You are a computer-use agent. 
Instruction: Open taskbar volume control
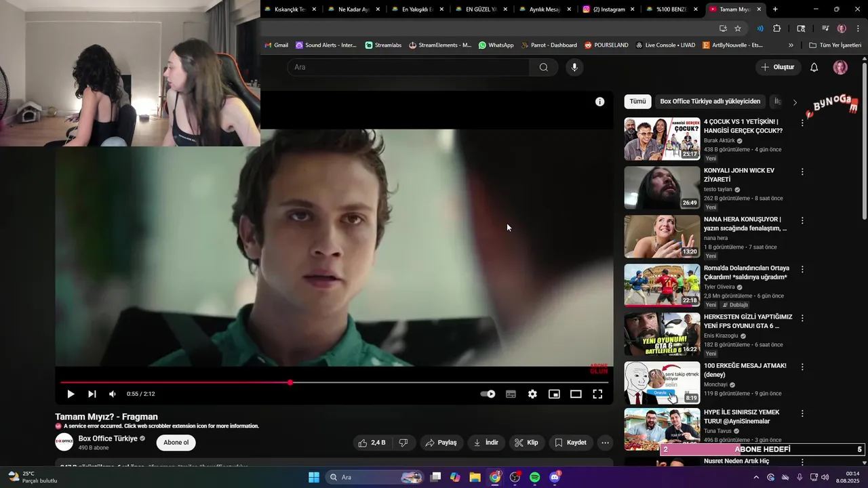tap(825, 477)
